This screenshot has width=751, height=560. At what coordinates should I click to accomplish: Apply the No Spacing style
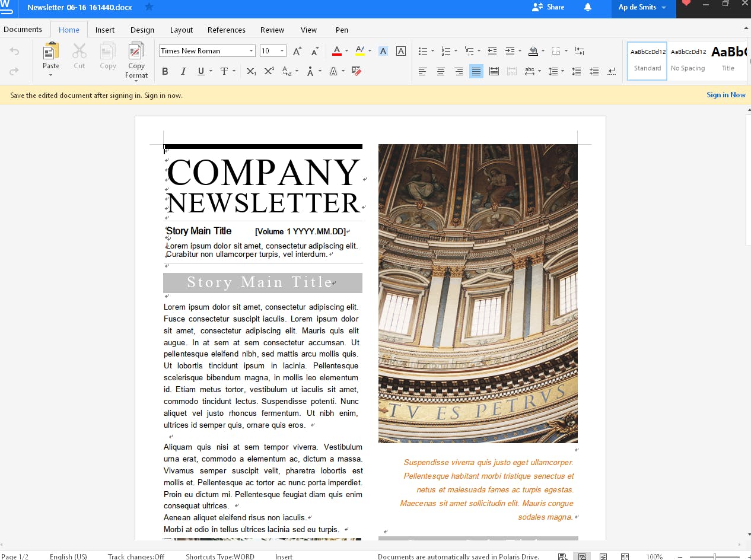click(688, 61)
